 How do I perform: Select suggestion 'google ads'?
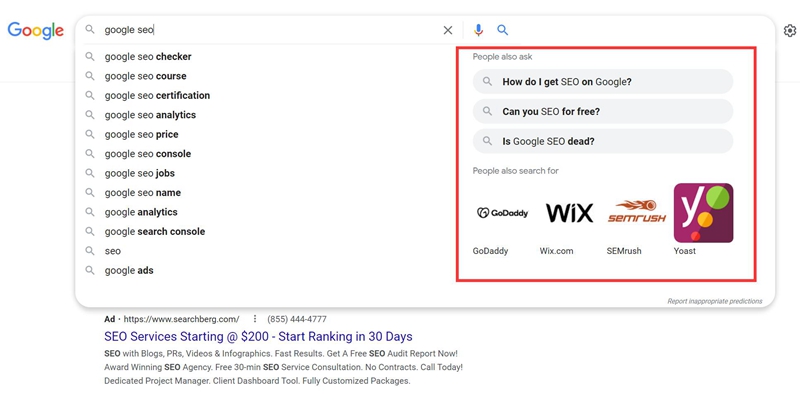point(129,270)
